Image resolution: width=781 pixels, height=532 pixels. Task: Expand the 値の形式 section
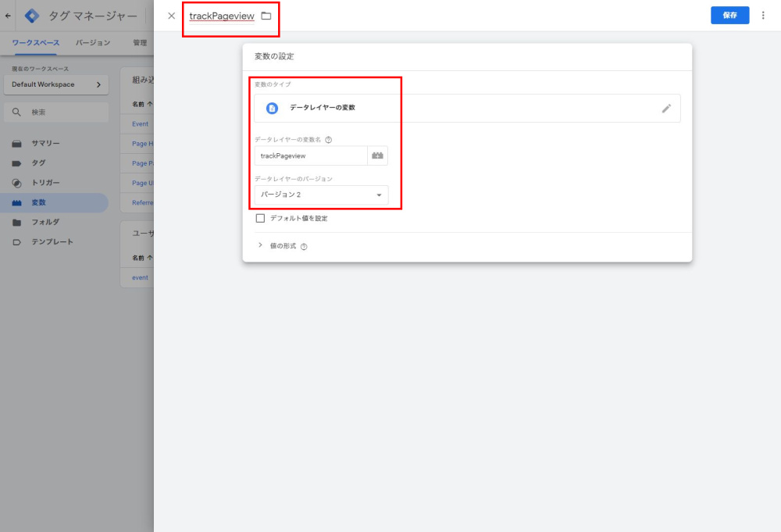pos(261,245)
